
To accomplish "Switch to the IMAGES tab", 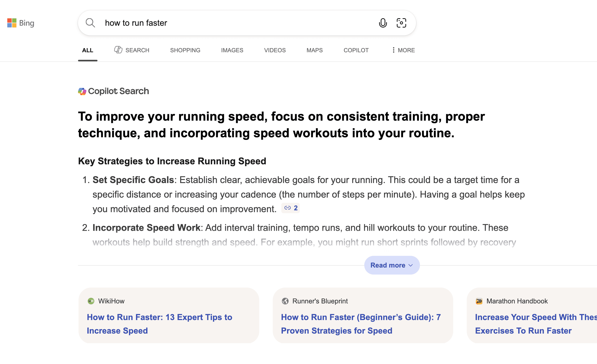I will tap(232, 50).
